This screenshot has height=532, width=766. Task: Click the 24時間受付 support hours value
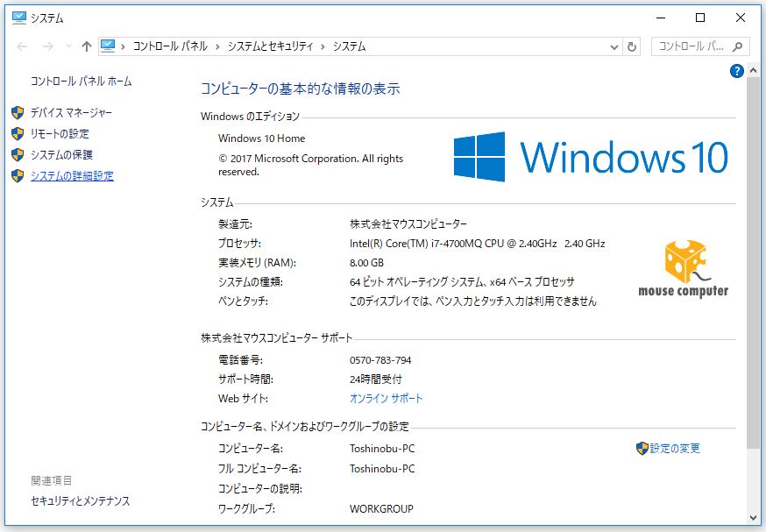pos(376,379)
